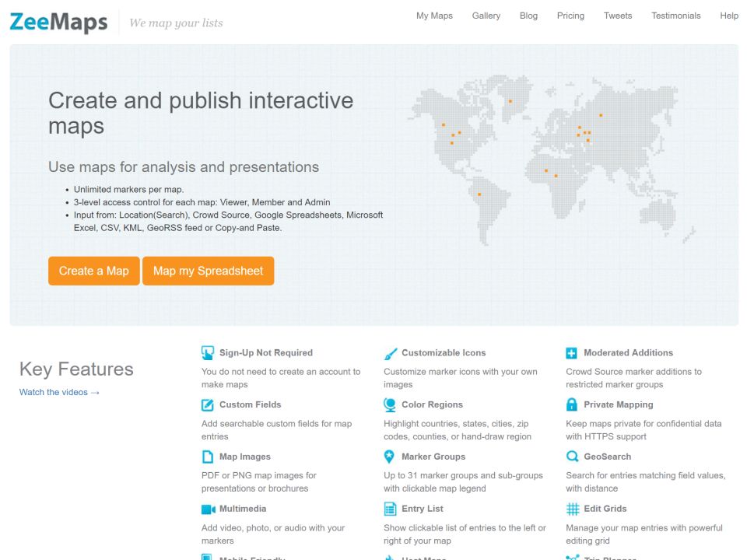Screen dimensions: 747x560
Task: Click the Map Images document icon
Action: coord(207,457)
